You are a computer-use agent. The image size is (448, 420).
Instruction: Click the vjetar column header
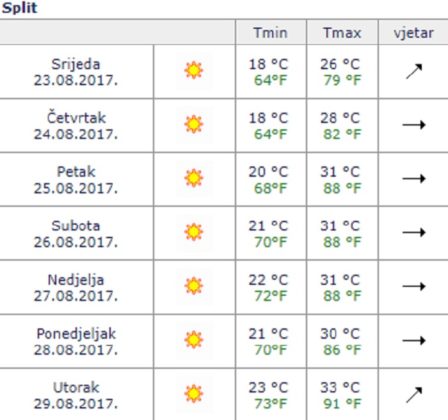pos(414,33)
